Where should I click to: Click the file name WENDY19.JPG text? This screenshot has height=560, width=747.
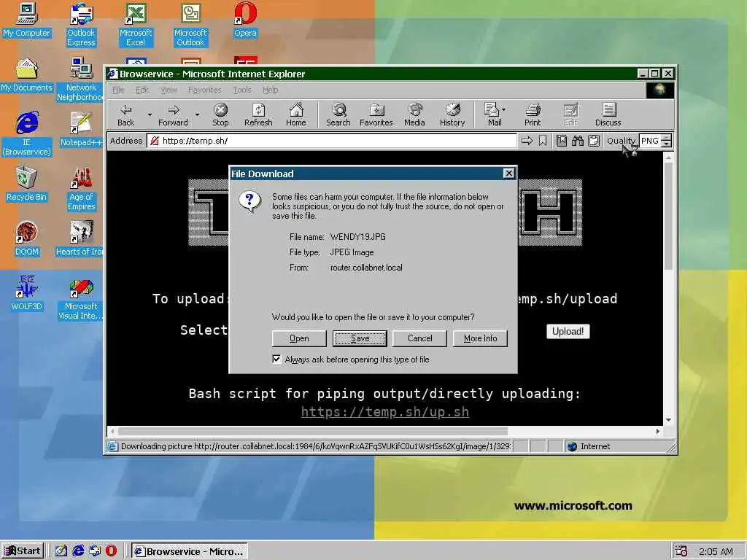click(357, 237)
